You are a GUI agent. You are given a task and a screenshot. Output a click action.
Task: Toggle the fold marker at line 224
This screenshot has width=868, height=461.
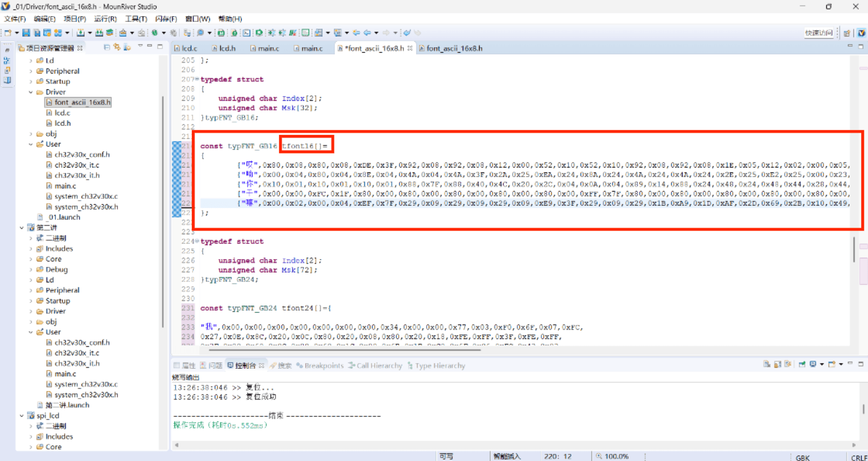point(197,241)
